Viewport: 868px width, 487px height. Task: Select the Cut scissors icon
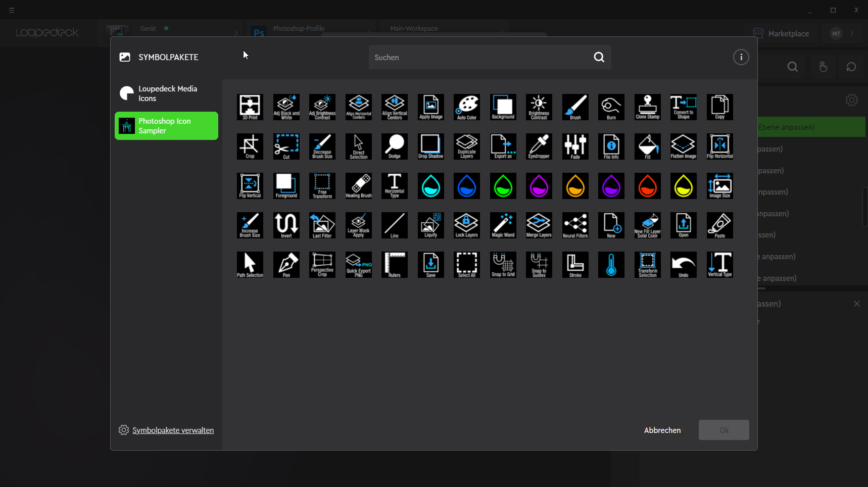click(286, 147)
